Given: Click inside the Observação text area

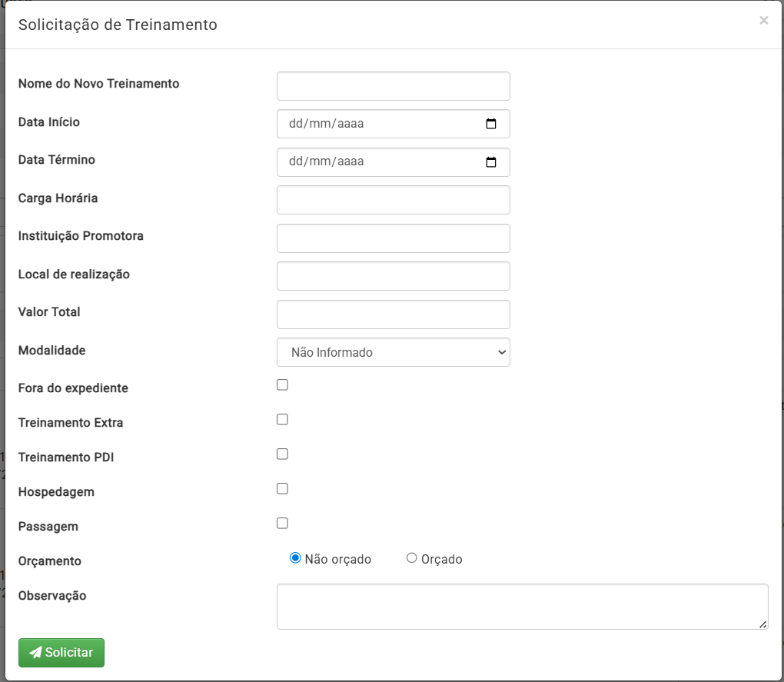Looking at the screenshot, I should coord(522,607).
